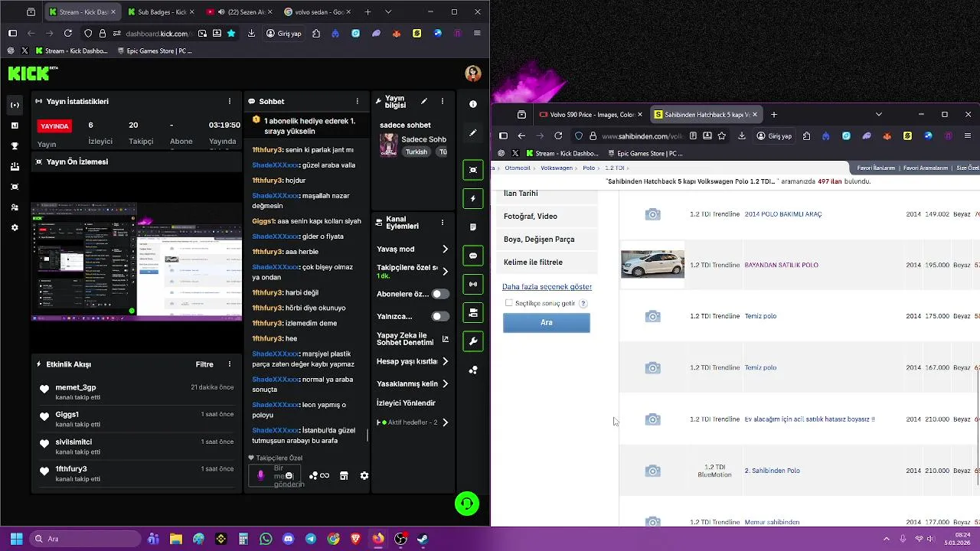Expand Takipçilere özel sohbet option
The width and height of the screenshot is (980, 551).
pyautogui.click(x=413, y=271)
